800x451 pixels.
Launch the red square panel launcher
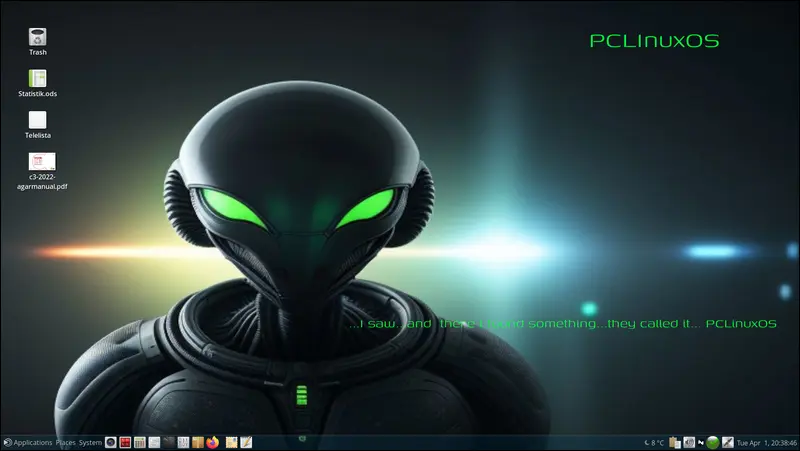(x=125, y=442)
